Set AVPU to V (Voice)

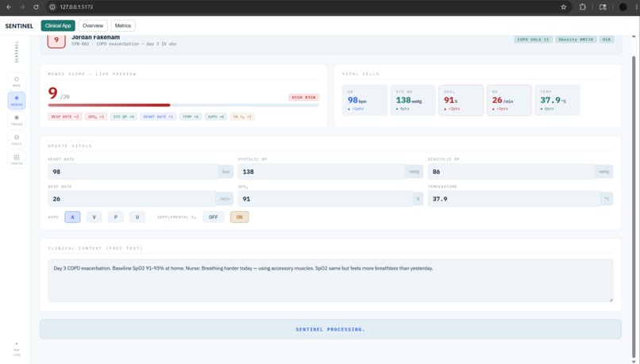(94, 216)
